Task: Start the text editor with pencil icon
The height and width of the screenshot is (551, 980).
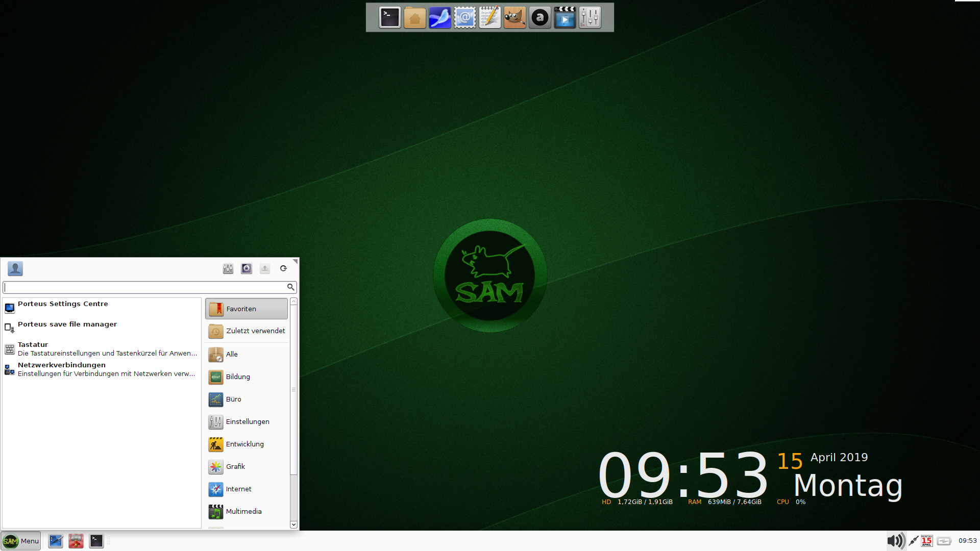Action: pyautogui.click(x=489, y=17)
